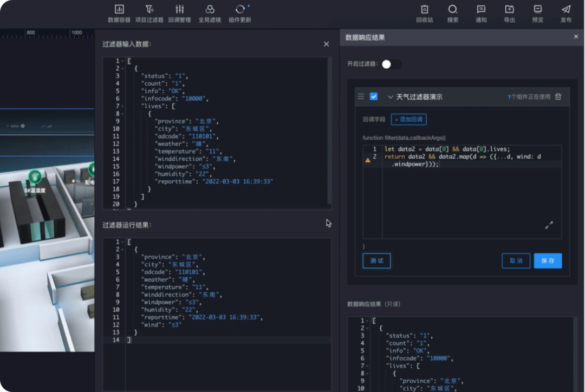Click the "wind": "≤3" line in filter result

pyautogui.click(x=161, y=325)
